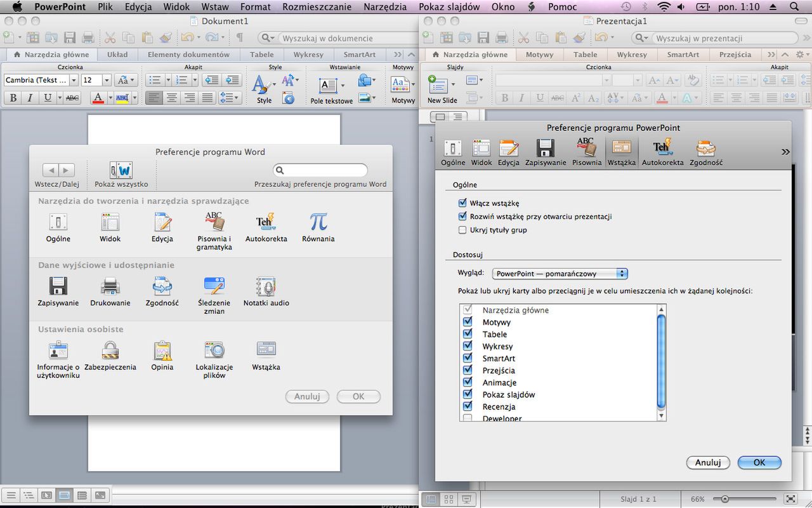Image resolution: width=812 pixels, height=508 pixels.
Task: Uncheck the Motywy tab checkbox
Action: point(468,322)
